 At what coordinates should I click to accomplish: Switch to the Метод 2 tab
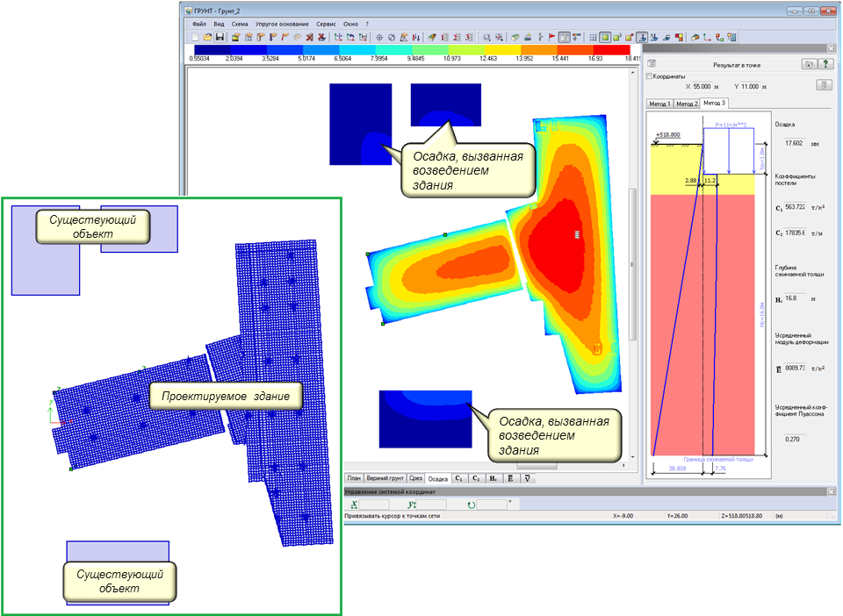(687, 104)
